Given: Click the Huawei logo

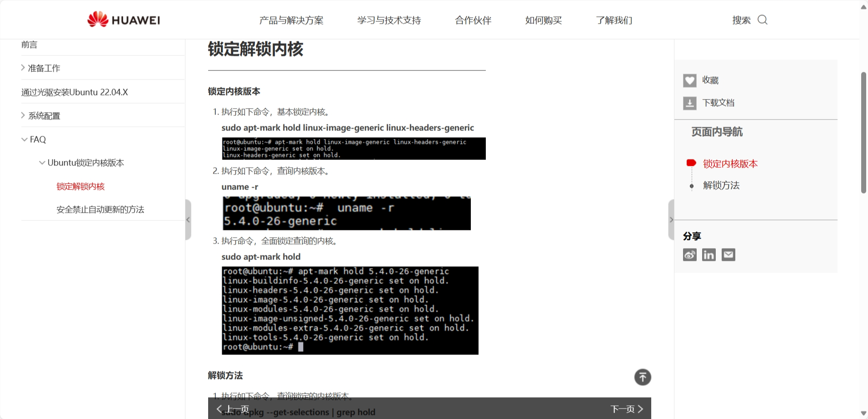Looking at the screenshot, I should pyautogui.click(x=124, y=20).
